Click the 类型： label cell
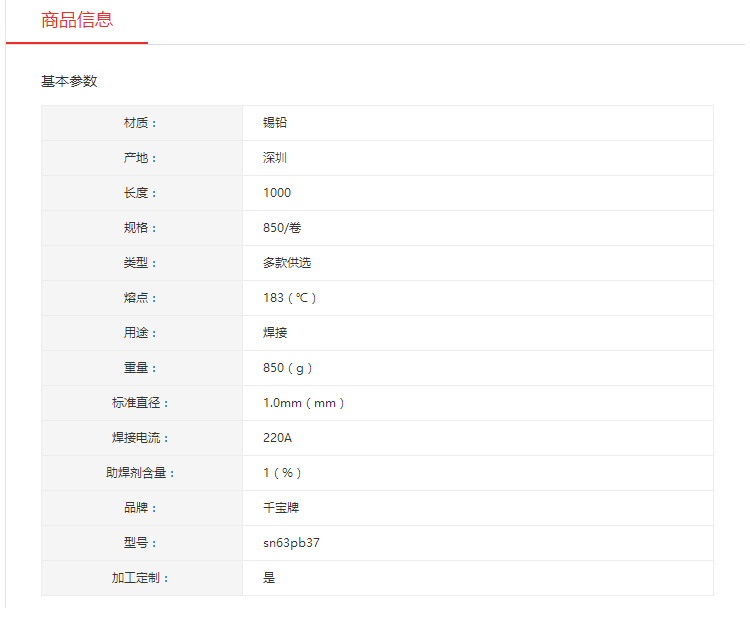The width and height of the screenshot is (750, 634). (x=142, y=263)
